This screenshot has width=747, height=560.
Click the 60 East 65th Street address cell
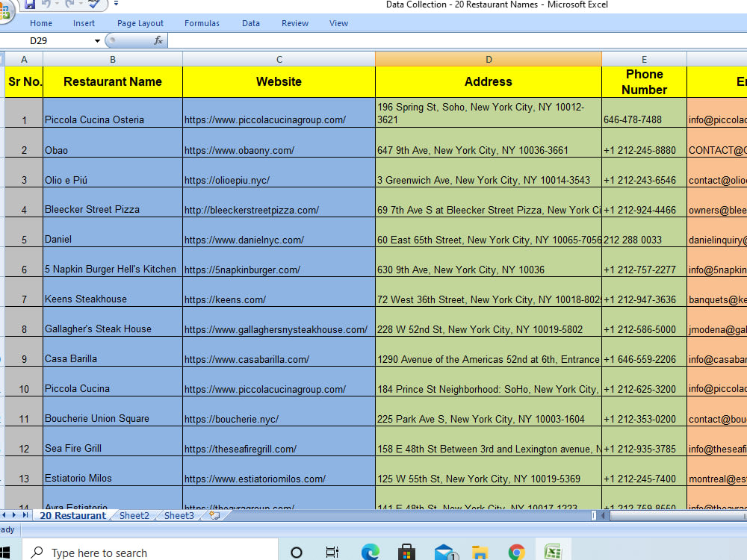pyautogui.click(x=489, y=232)
